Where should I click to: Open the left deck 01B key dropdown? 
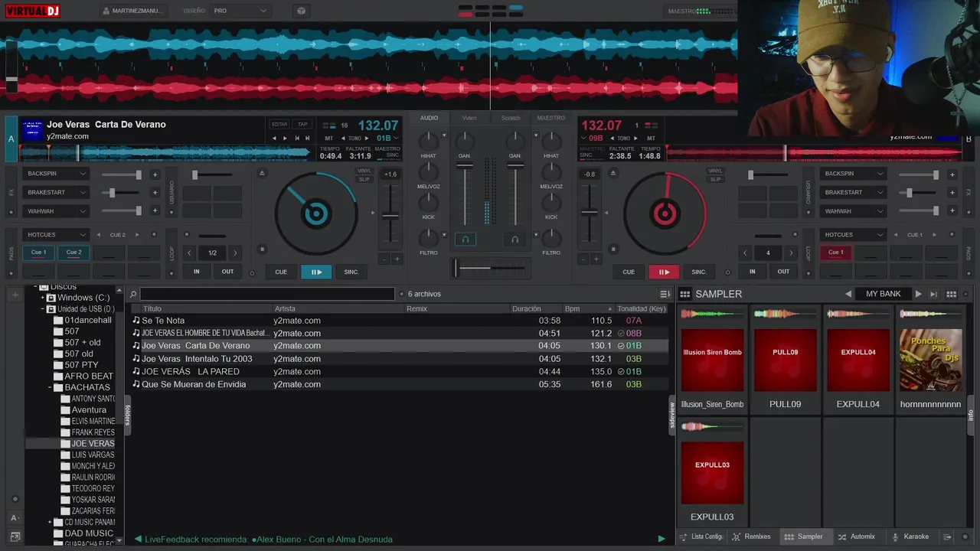(x=387, y=139)
